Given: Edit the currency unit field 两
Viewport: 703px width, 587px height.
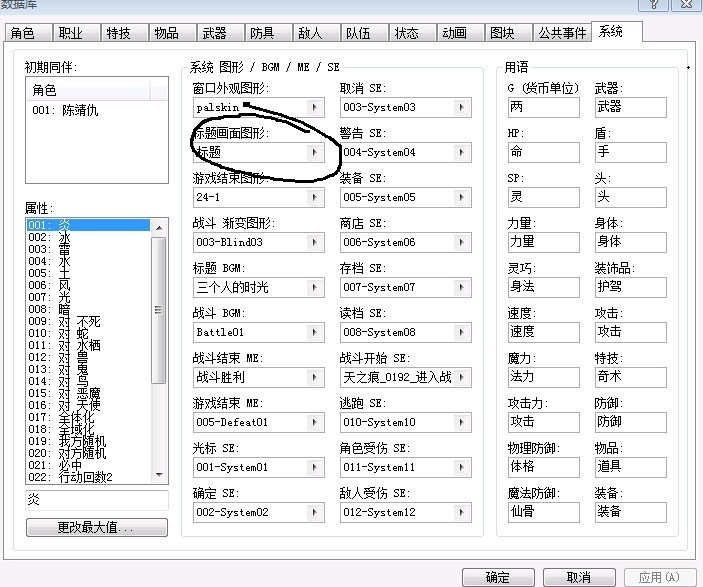Looking at the screenshot, I should [543, 108].
